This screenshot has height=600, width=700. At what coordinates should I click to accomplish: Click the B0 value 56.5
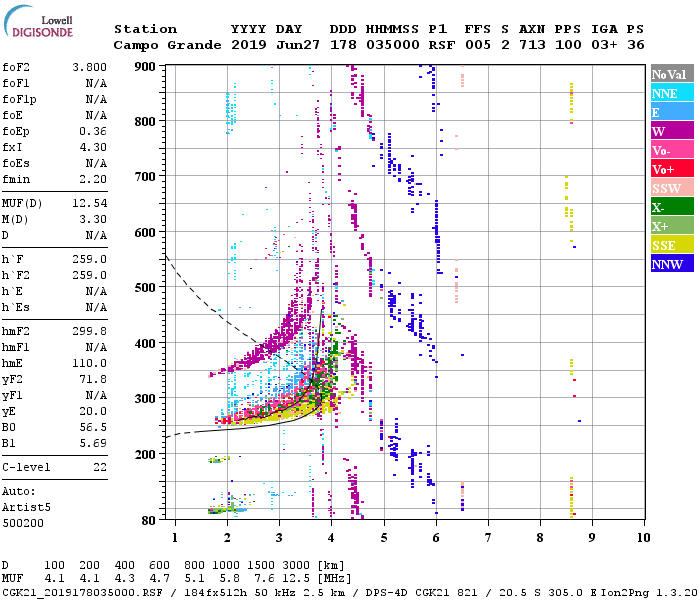(x=93, y=428)
